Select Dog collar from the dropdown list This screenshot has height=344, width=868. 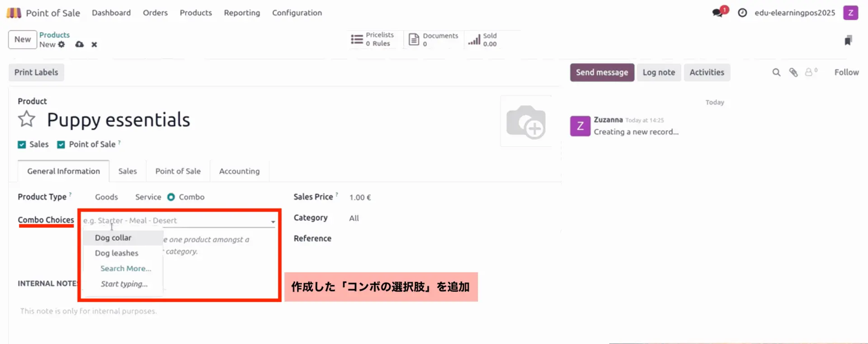113,238
